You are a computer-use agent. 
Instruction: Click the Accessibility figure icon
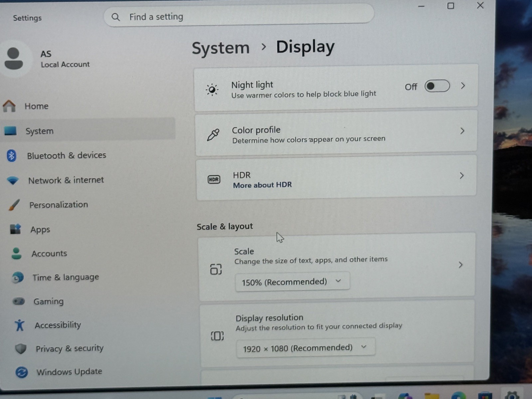tap(20, 325)
